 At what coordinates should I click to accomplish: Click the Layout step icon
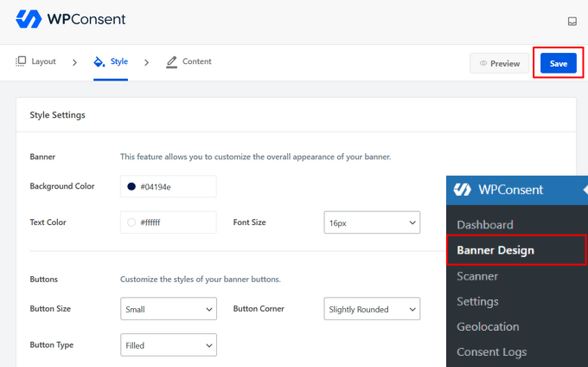21,61
